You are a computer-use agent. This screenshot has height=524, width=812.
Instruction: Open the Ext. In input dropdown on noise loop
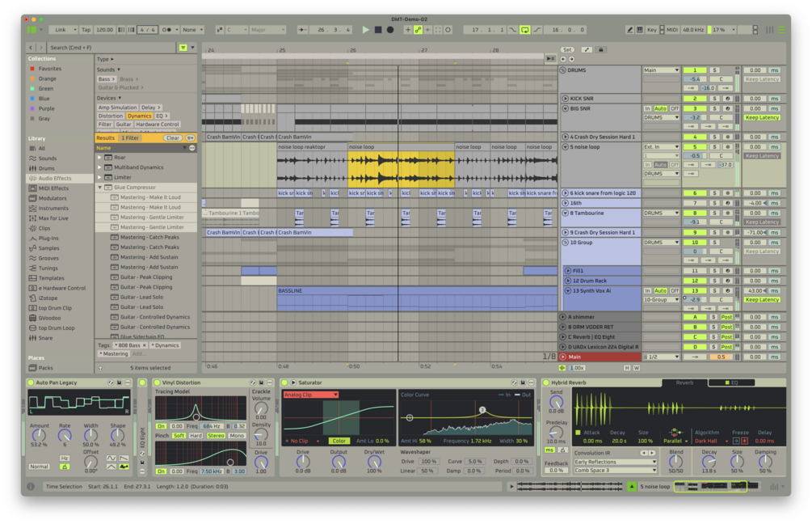tap(661, 147)
